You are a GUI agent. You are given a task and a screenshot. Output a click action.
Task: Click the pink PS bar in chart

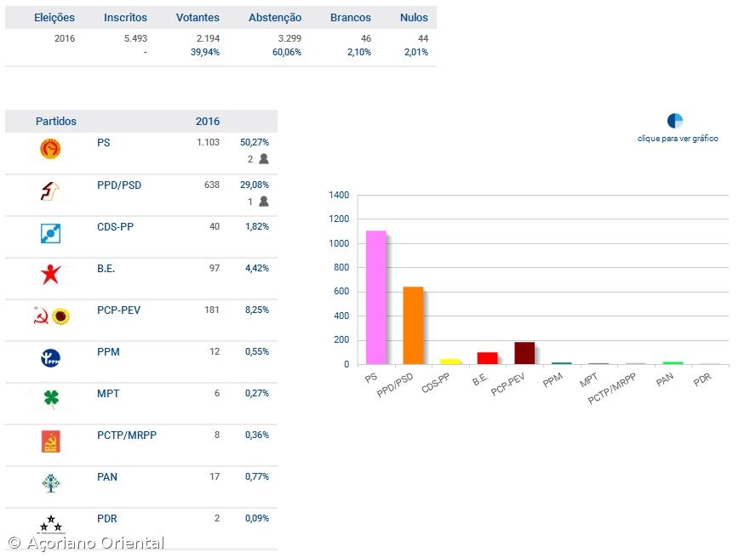click(x=375, y=298)
